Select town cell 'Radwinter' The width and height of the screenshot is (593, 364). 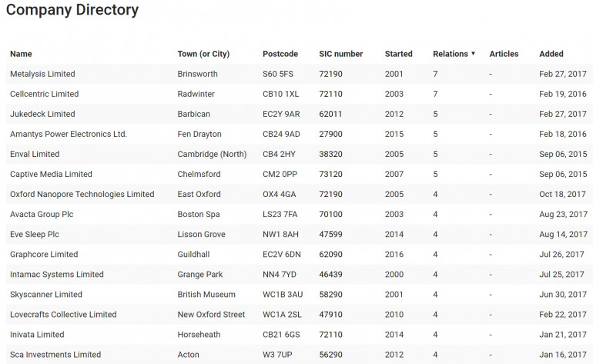coord(196,94)
